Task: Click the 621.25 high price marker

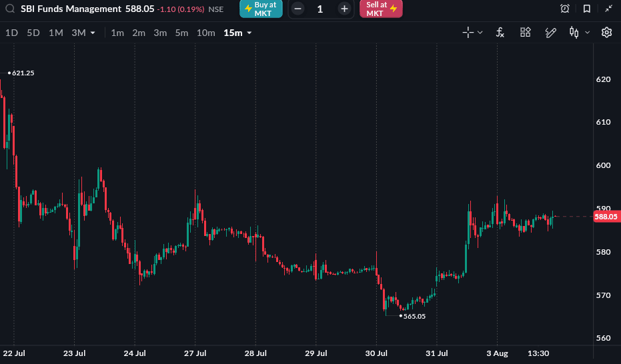Action: pyautogui.click(x=23, y=73)
